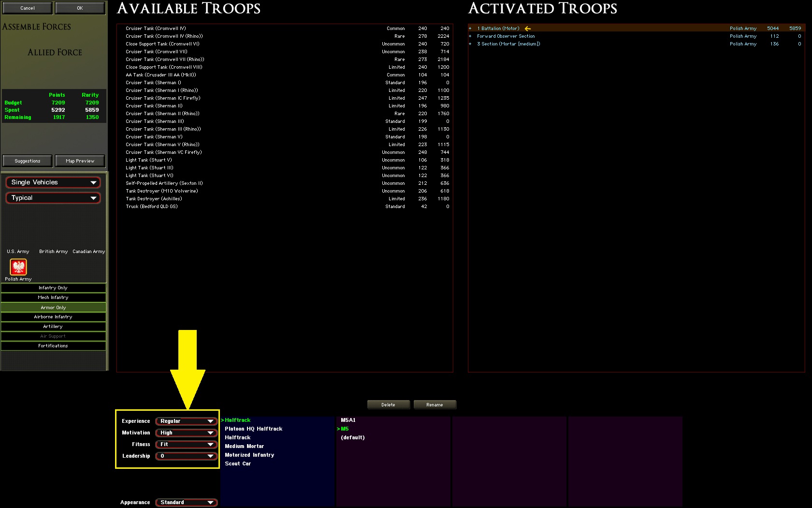Open the Motivation dropdown set to High

186,433
